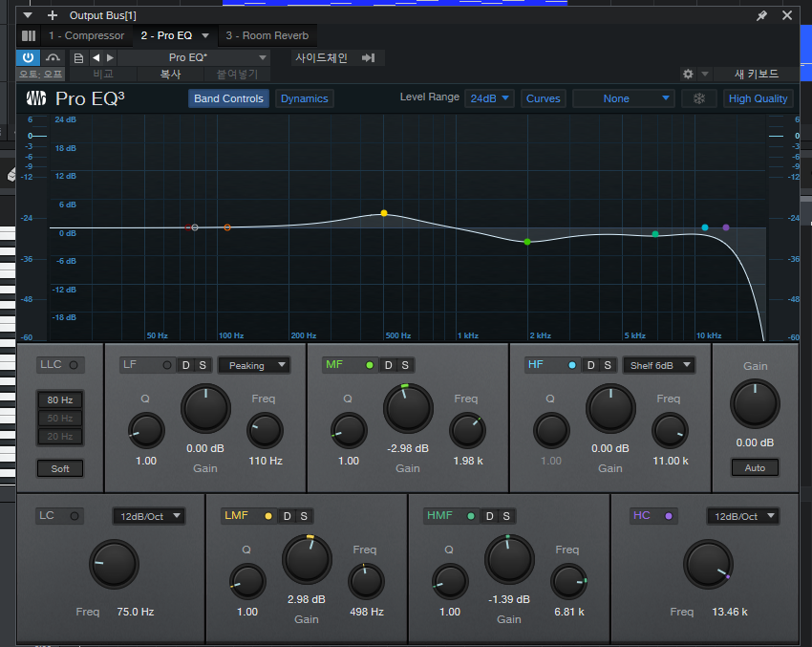Open the Output Bus triangle menu
This screenshot has width=812, height=647.
[x=28, y=15]
